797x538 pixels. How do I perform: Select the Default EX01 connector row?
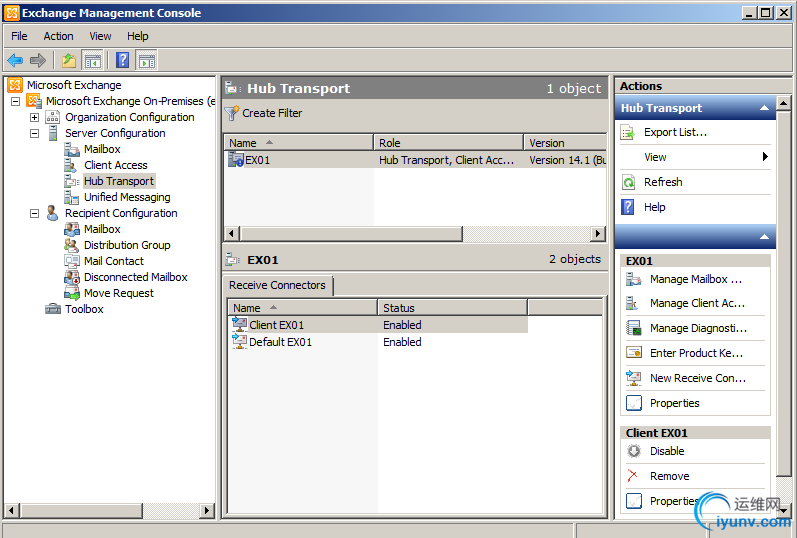[378, 342]
